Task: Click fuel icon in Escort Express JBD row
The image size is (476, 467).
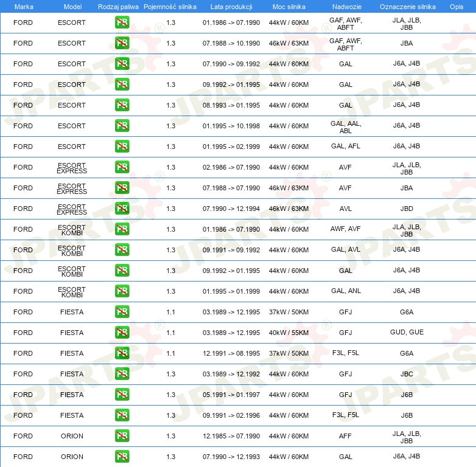Action: pyautogui.click(x=122, y=209)
